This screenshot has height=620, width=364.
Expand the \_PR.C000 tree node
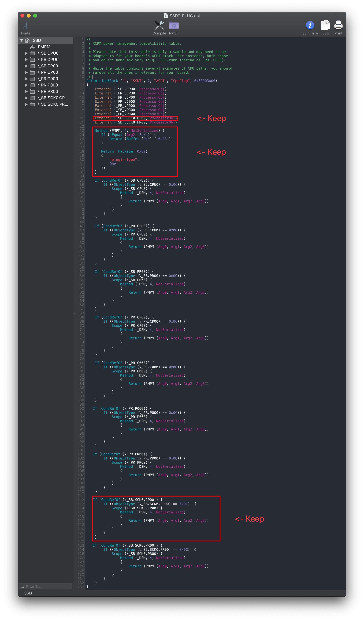26,79
